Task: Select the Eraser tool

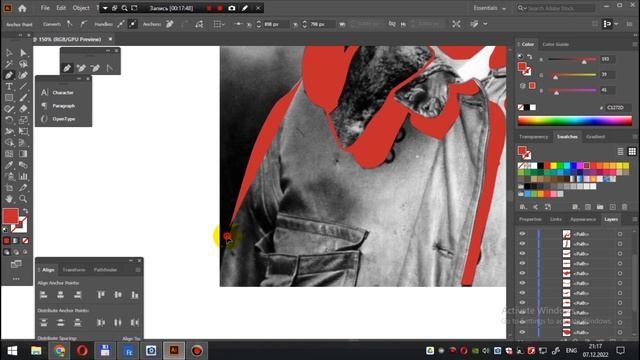Action: 23,109
